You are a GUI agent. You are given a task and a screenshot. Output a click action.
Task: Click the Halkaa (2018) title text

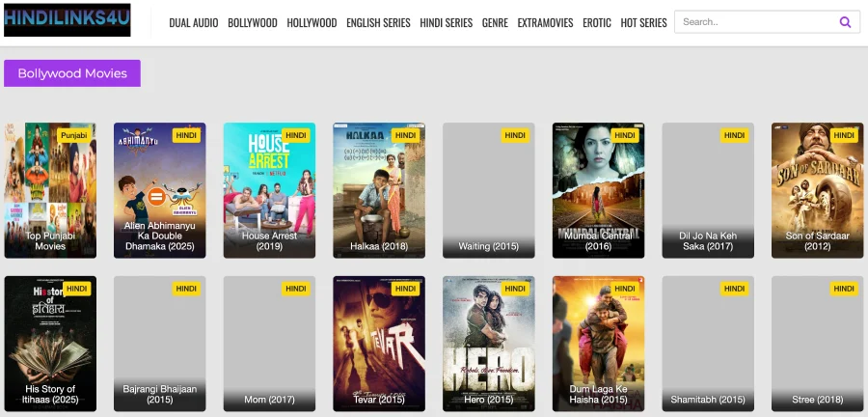(379, 246)
